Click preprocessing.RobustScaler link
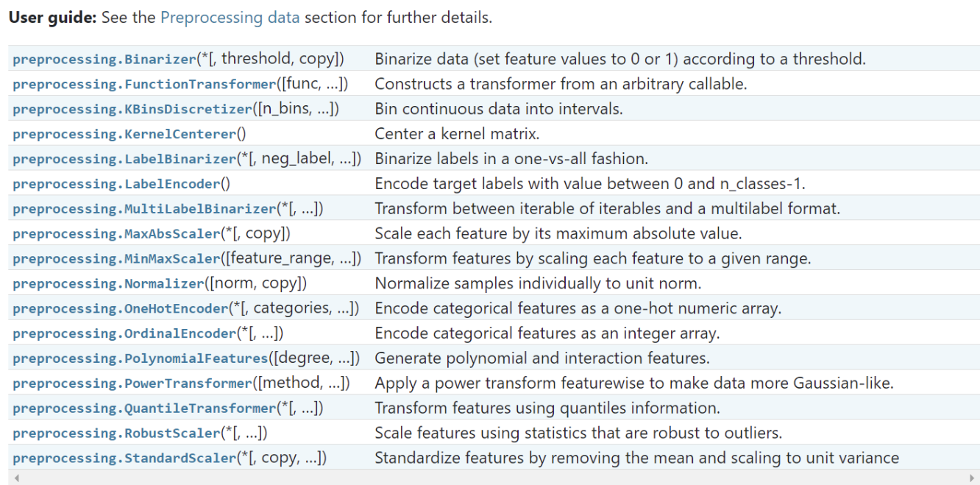Viewport: 980px width, 485px height. click(117, 434)
